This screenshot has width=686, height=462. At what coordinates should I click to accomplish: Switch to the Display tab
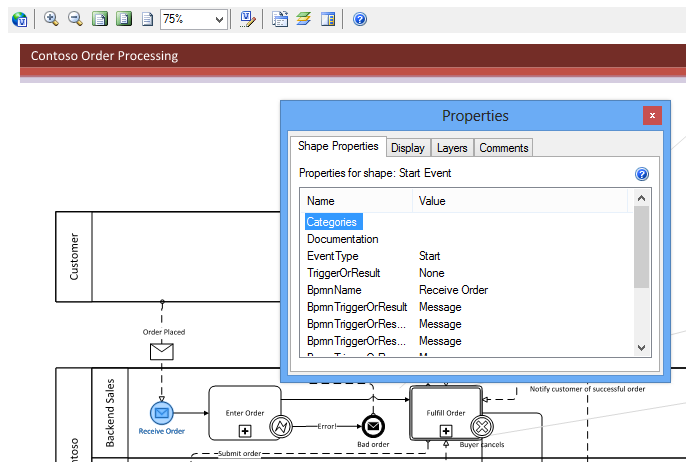point(408,148)
